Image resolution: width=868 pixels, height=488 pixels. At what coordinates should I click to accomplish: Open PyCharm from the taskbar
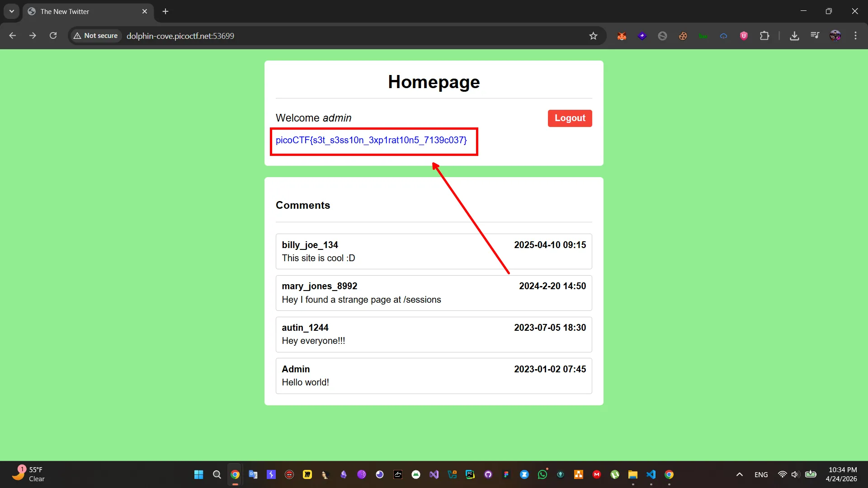(470, 474)
